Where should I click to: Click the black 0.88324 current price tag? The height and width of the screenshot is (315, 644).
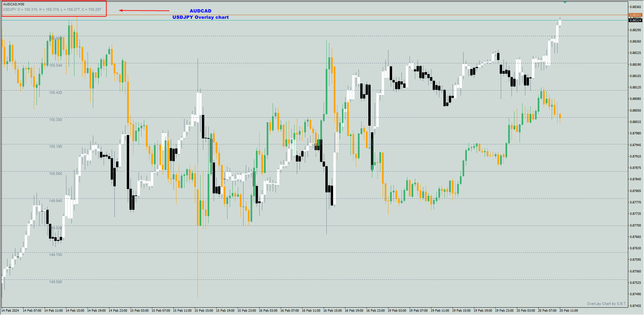pyautogui.click(x=635, y=20)
